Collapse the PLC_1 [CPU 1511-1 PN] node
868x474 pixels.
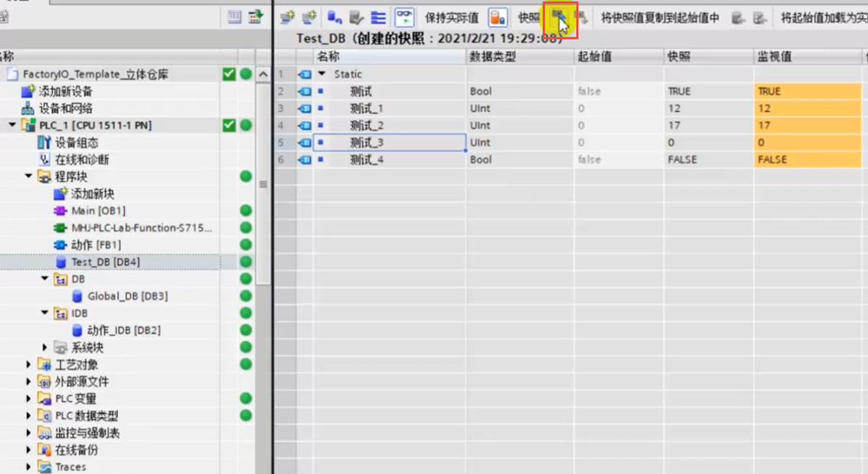12,126
